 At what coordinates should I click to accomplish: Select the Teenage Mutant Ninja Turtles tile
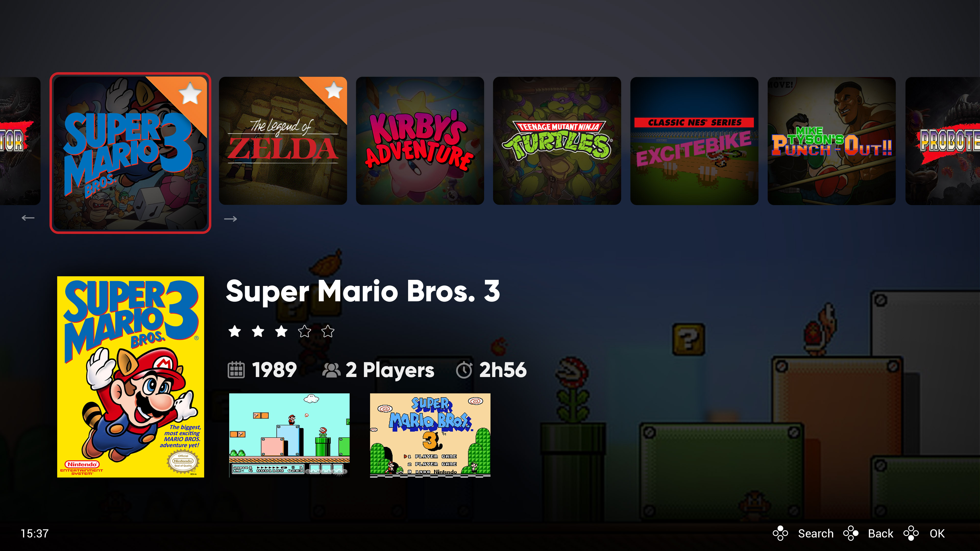coord(557,141)
